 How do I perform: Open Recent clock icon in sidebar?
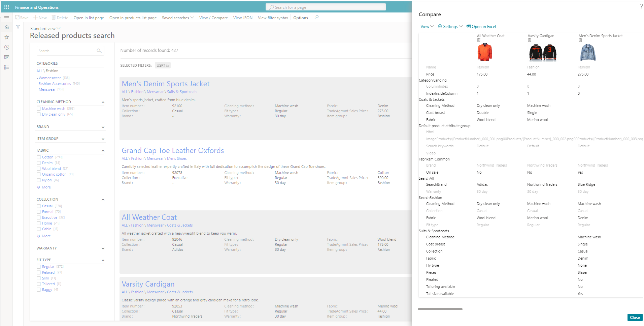[6, 48]
